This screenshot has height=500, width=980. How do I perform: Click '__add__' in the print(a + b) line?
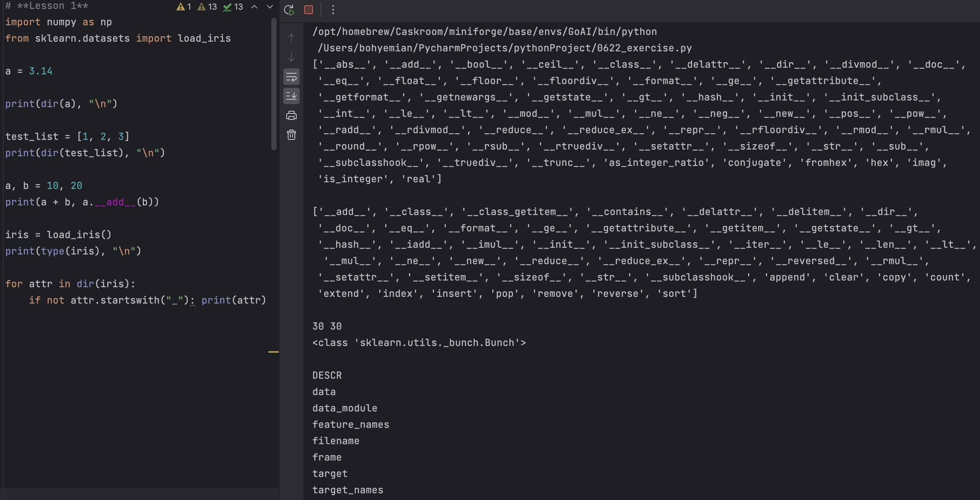pyautogui.click(x=115, y=202)
